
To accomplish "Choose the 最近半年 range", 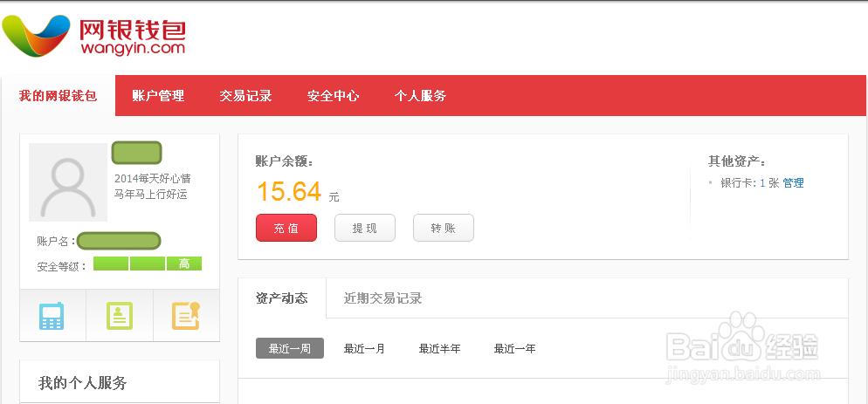I will [x=439, y=349].
